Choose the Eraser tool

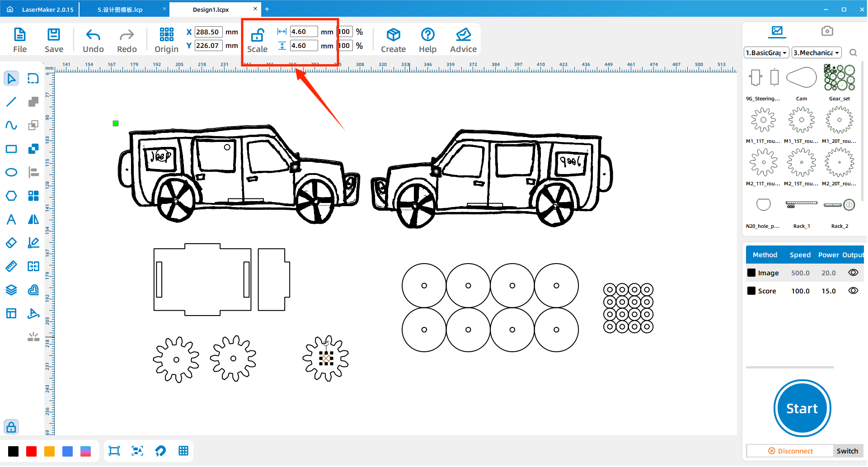(x=11, y=243)
